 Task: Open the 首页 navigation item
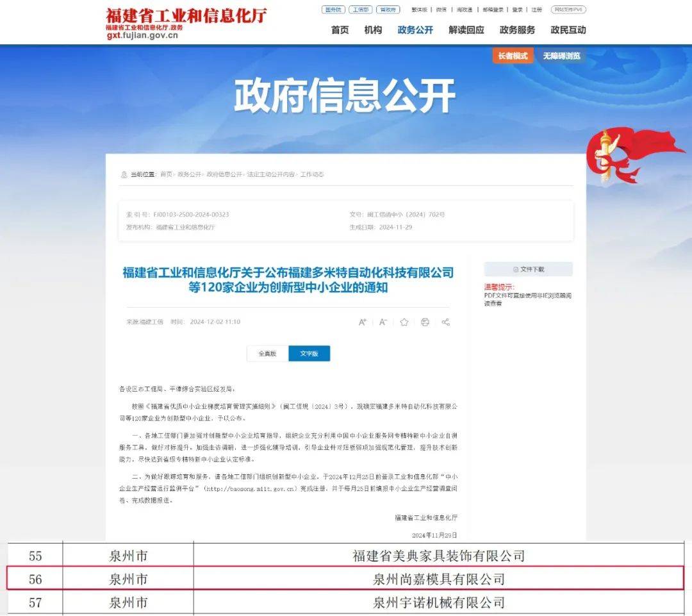340,30
